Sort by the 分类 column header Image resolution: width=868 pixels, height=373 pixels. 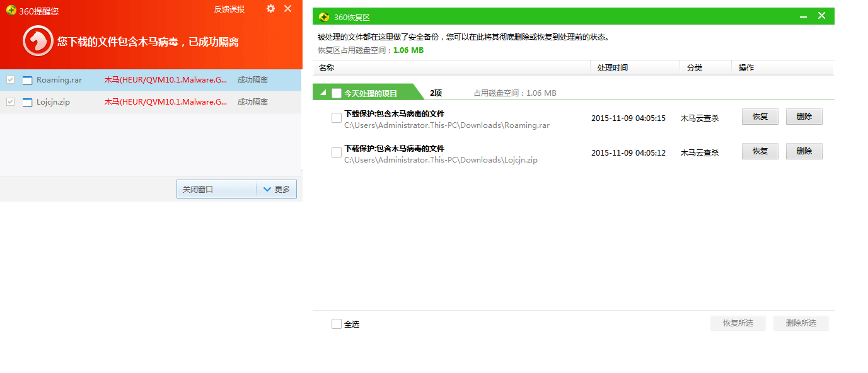tap(706, 67)
